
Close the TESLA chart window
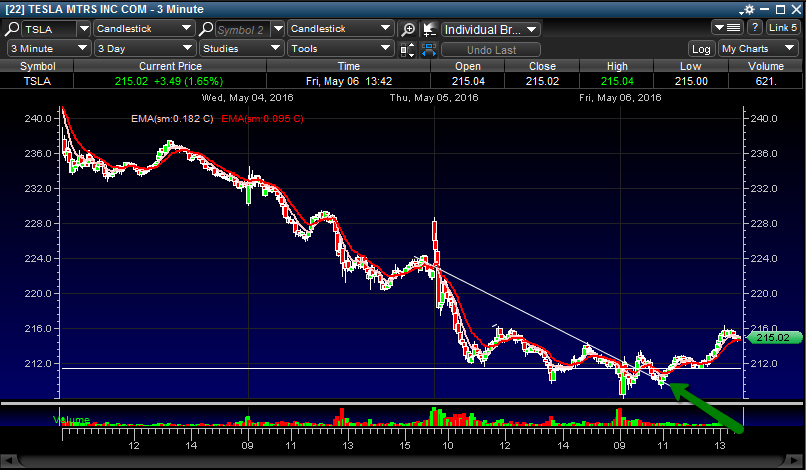796,9
